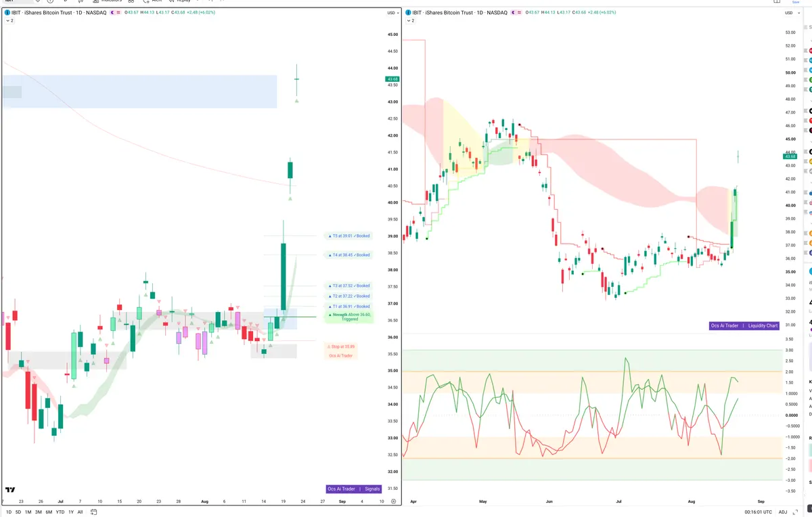Toggle ADJ adjusted data on right chart
812x517 pixels.
pos(783,512)
